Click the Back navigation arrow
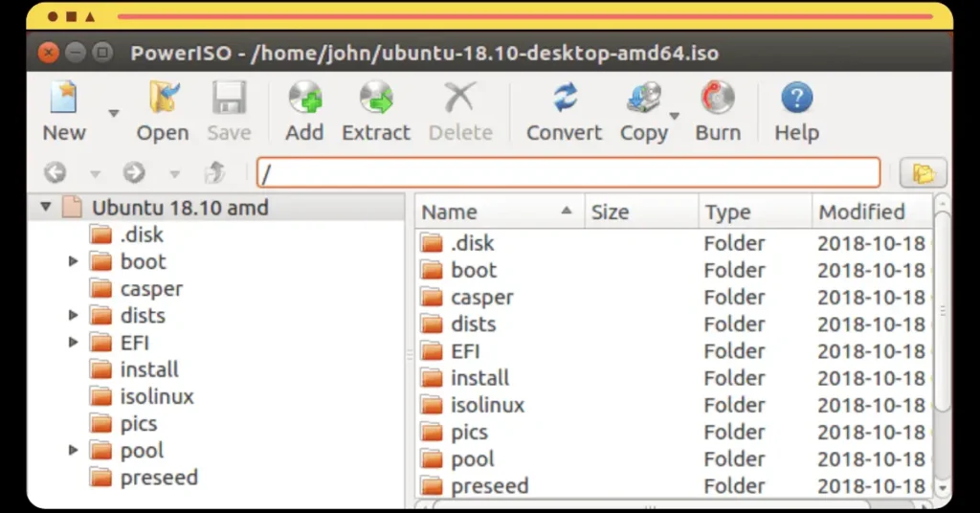 click(55, 172)
